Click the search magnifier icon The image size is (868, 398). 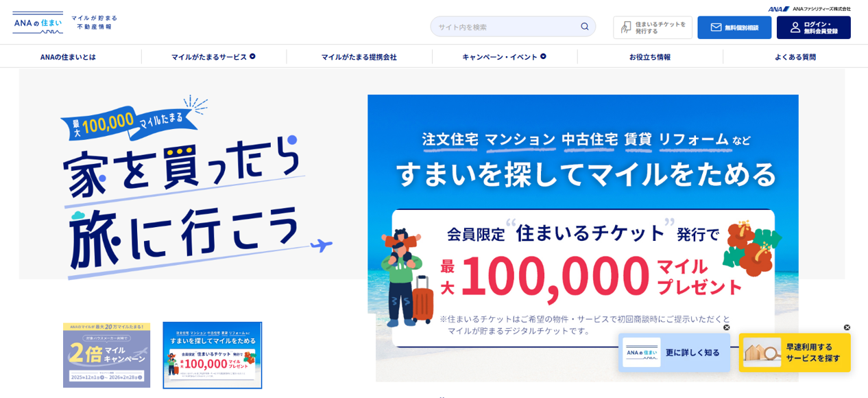584,27
